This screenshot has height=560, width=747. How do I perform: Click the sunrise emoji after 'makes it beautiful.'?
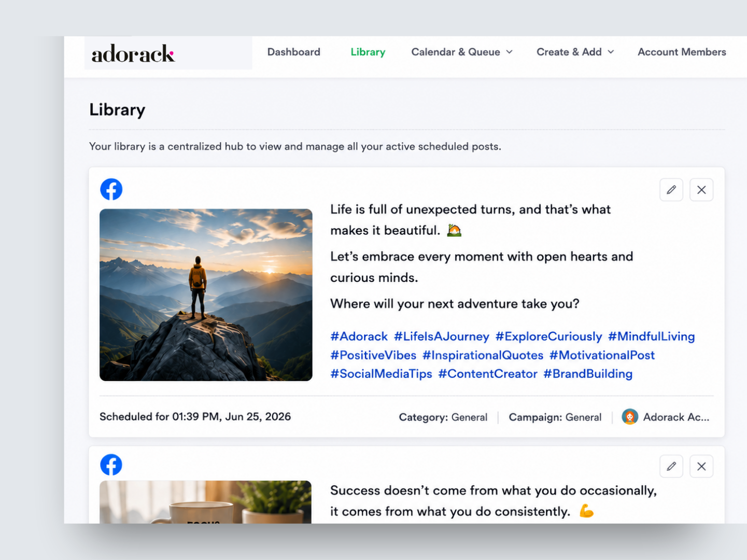(x=454, y=230)
